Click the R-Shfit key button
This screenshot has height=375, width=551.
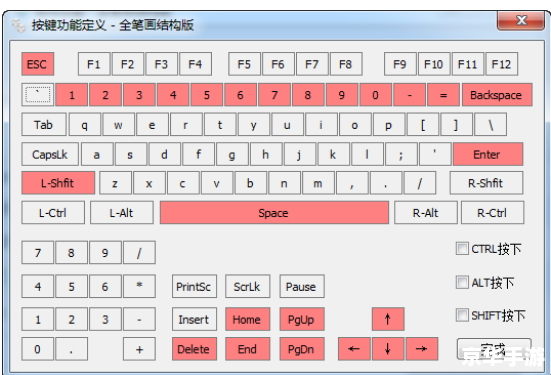coord(486,183)
